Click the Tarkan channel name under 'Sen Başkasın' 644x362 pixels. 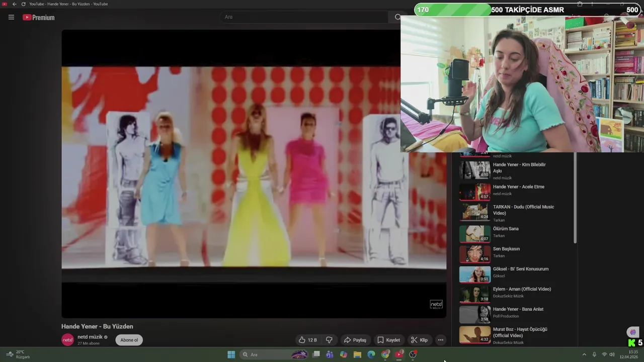coord(499,256)
